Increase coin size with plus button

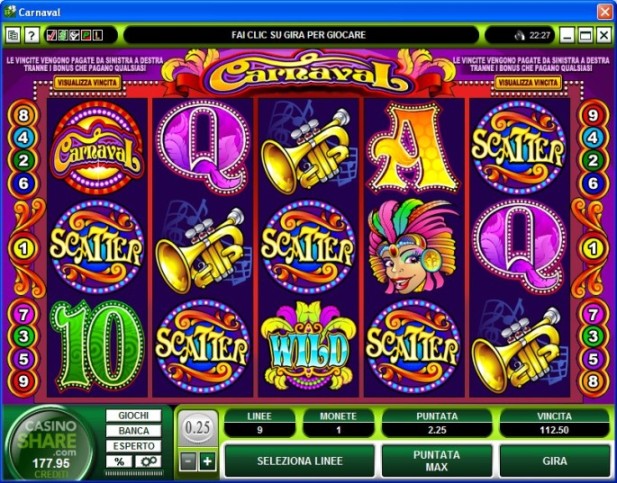pos(207,461)
